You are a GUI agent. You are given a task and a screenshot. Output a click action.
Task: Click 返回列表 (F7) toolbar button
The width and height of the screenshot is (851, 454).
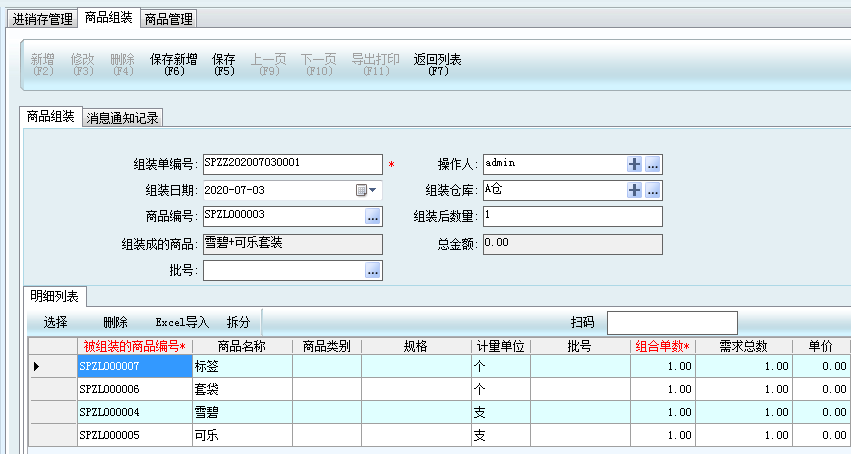(438, 65)
